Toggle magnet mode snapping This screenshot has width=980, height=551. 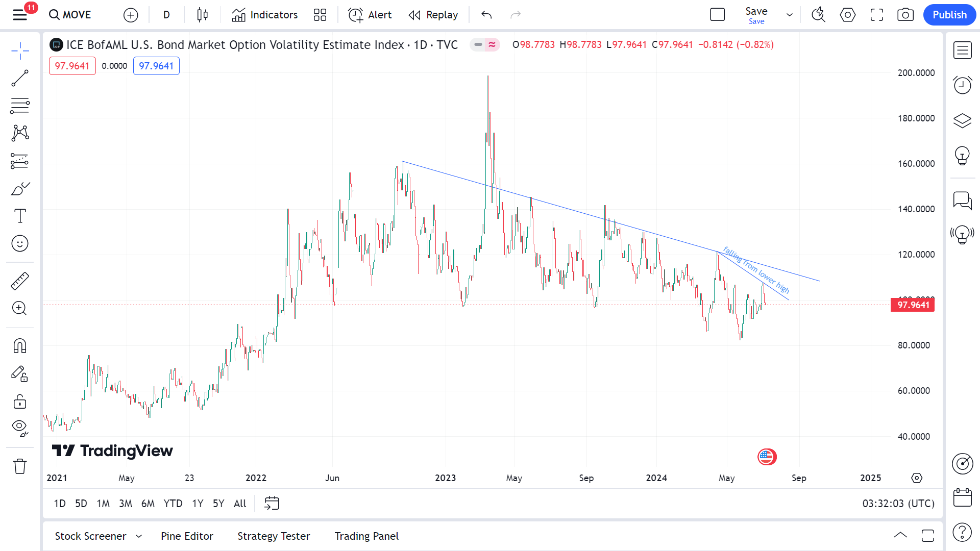coord(20,346)
